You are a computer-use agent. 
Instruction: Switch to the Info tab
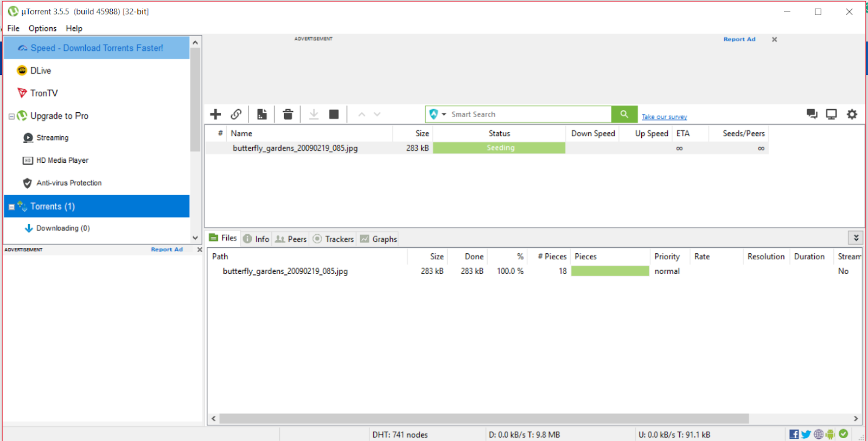[256, 239]
